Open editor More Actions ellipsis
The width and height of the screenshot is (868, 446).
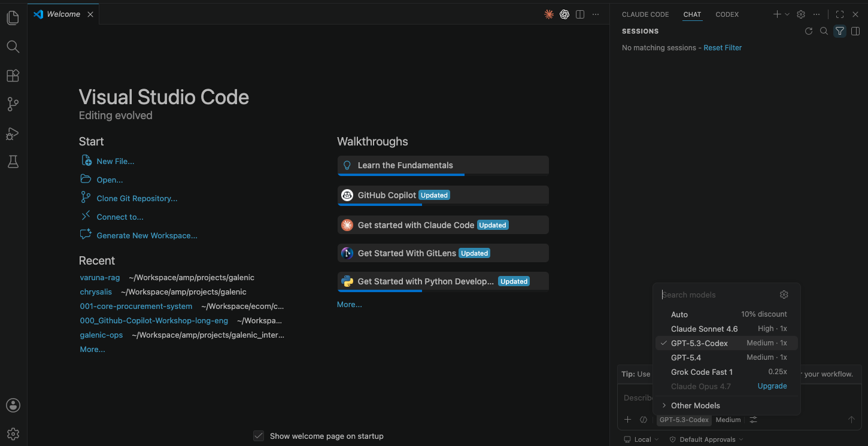click(596, 14)
